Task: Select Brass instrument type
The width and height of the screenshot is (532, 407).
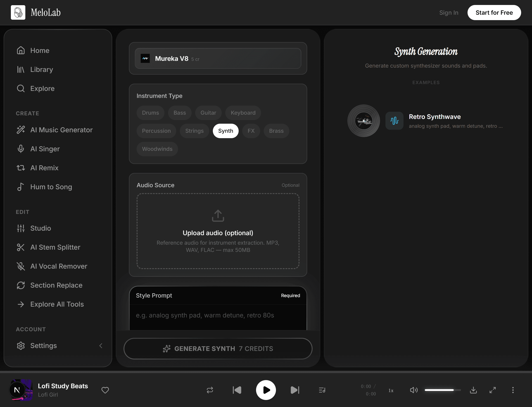Action: (x=276, y=131)
